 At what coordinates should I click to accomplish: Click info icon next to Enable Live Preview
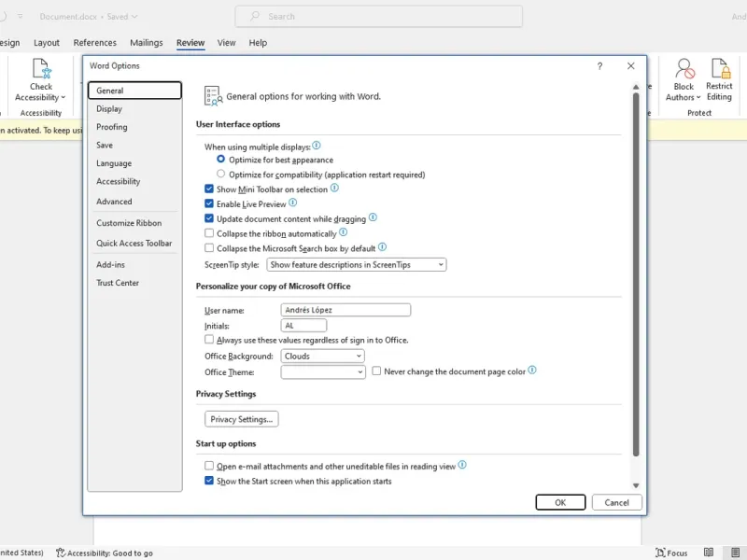point(292,203)
